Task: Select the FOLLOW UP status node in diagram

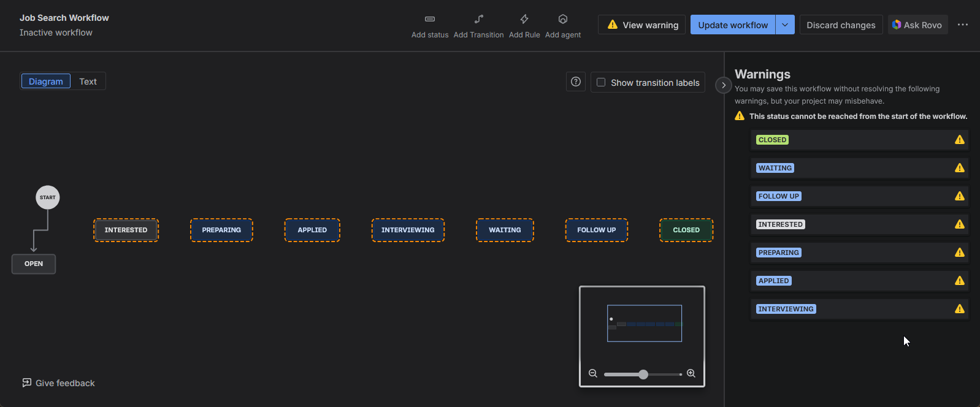Action: [596, 230]
